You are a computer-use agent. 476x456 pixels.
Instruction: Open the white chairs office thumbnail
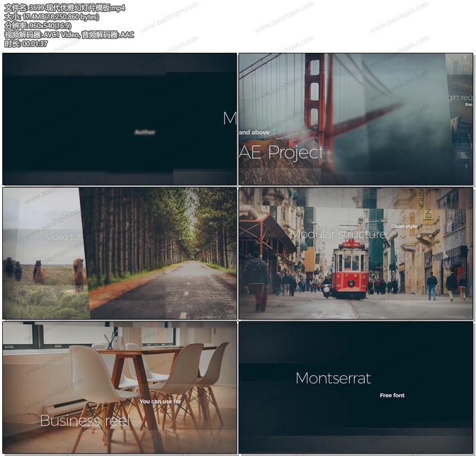[120, 387]
